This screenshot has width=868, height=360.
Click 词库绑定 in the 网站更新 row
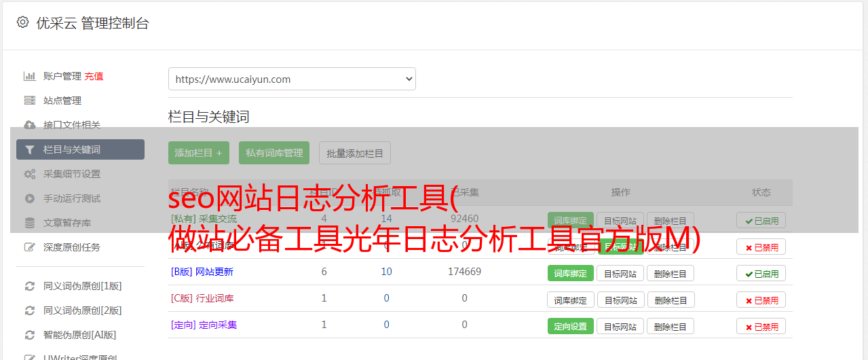[x=571, y=274]
